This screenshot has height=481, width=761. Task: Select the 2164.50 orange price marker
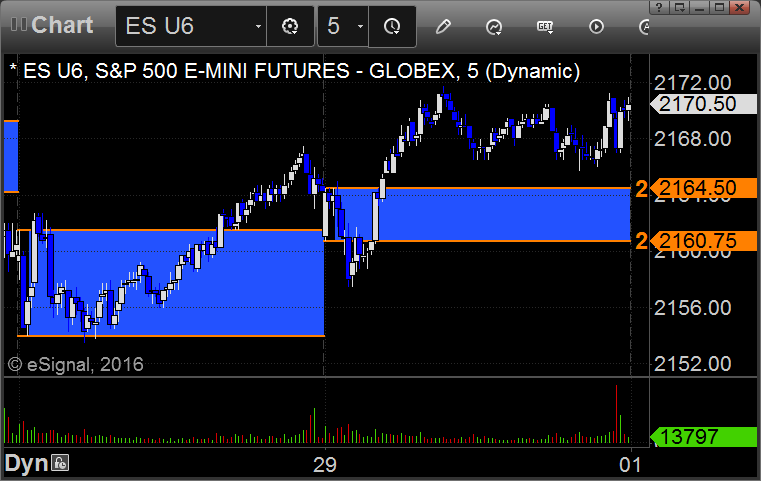click(x=703, y=188)
